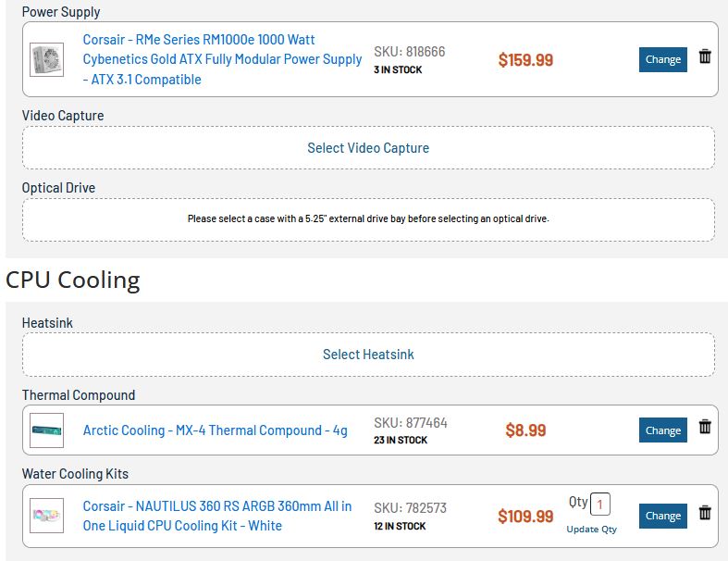Screen dimensions: 728x561
Task: Select Heatsink component
Action: click(x=368, y=355)
